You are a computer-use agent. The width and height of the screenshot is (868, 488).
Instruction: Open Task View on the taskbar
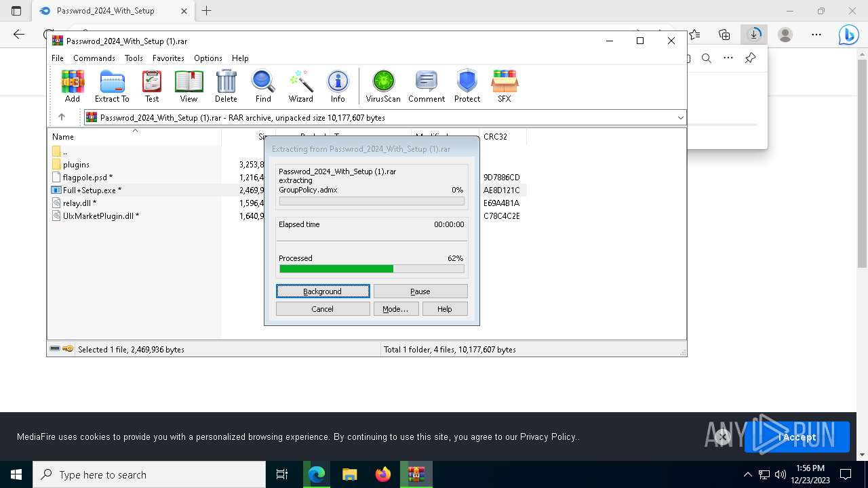click(282, 474)
